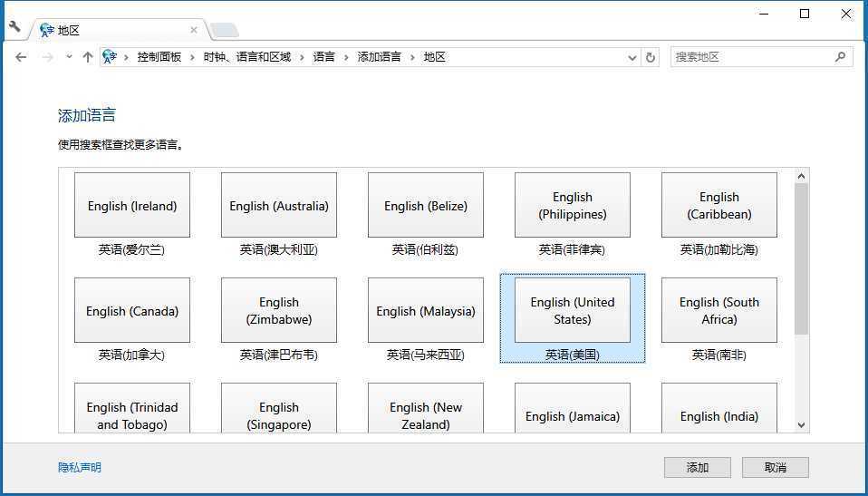Expand chevron after 时钟、语言和区域 breadcrumb
Viewport: 868px width, 496px height.
(x=302, y=57)
